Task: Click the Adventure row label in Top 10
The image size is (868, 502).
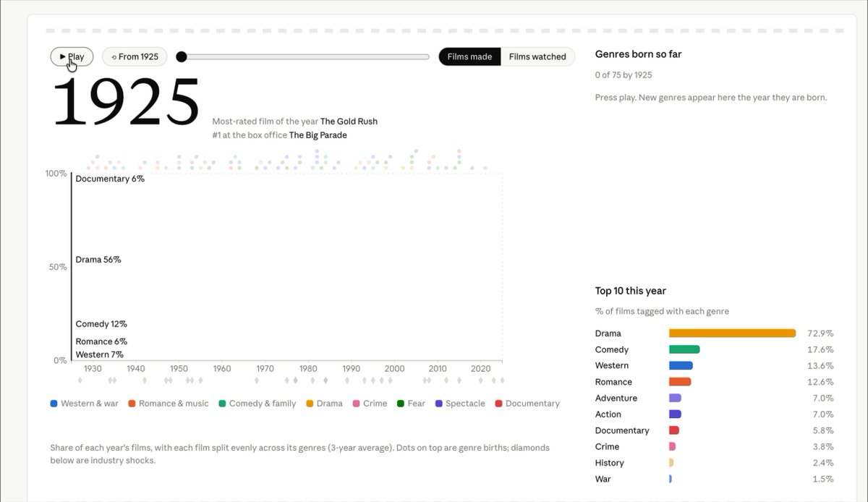Action: [616, 398]
